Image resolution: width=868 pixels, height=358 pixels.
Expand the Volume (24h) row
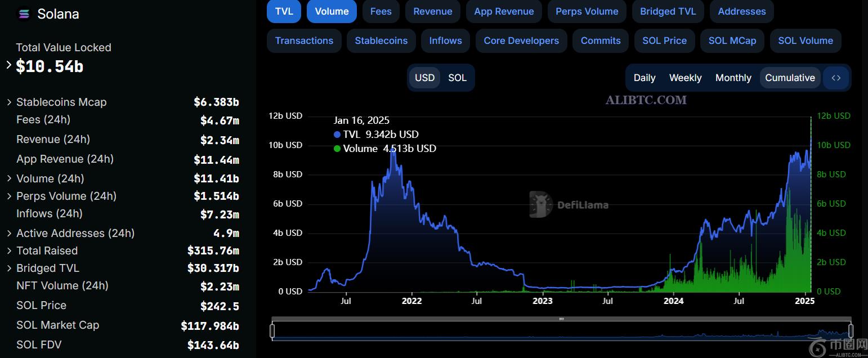point(9,178)
